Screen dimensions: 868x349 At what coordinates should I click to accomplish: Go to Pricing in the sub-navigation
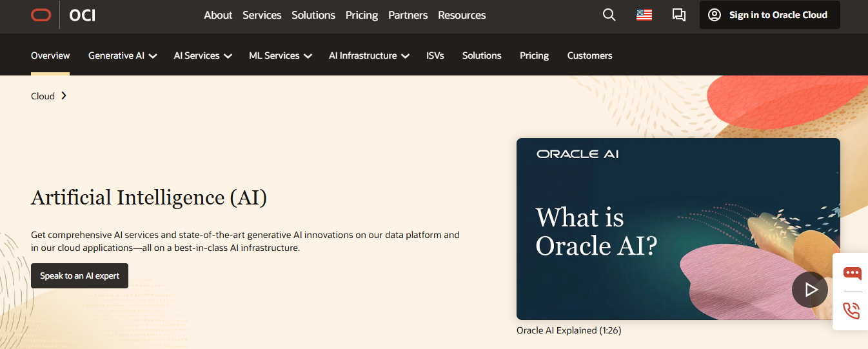(535, 55)
